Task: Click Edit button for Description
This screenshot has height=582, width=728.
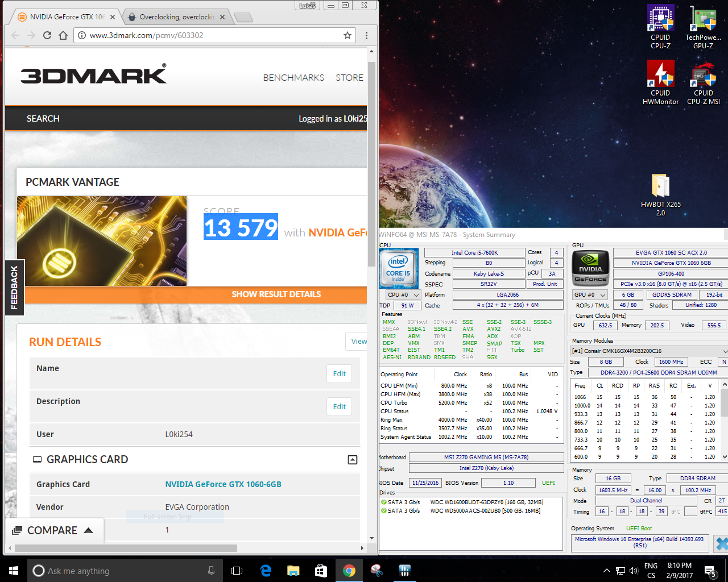Action: coord(340,407)
